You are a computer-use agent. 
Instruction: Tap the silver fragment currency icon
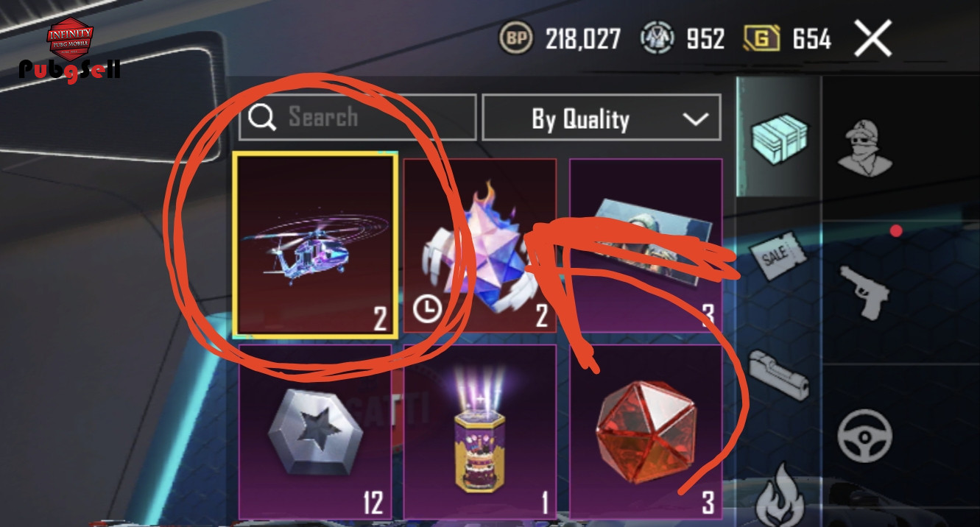[657, 38]
